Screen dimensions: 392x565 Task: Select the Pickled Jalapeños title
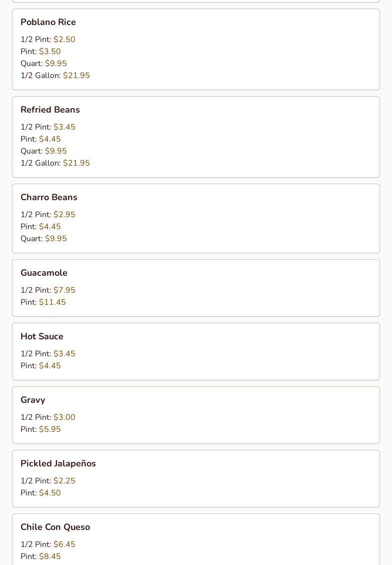point(58,463)
